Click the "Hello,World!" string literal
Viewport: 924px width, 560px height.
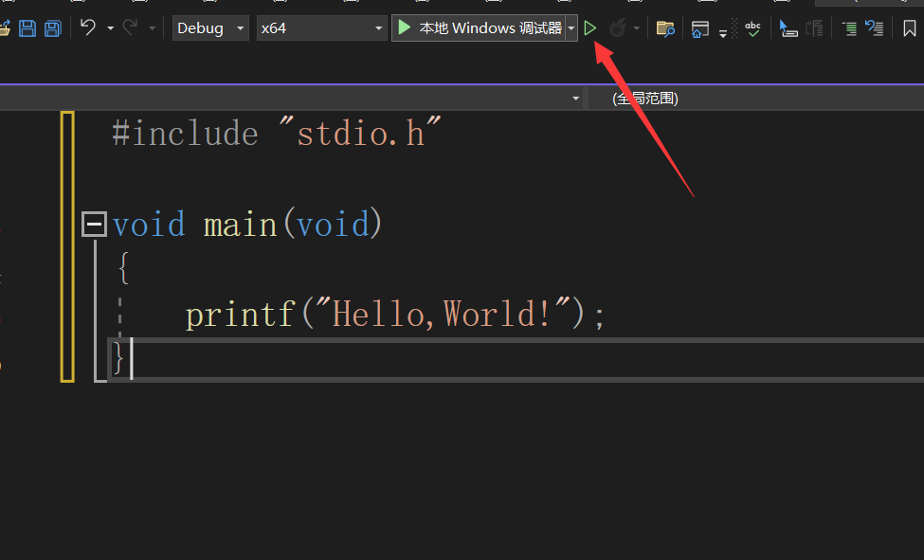coord(444,314)
